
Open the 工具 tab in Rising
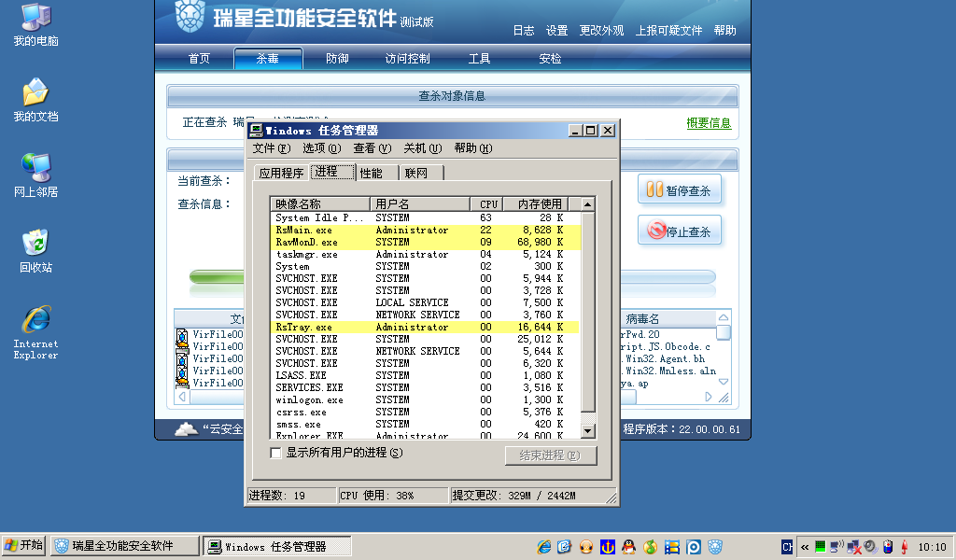point(479,59)
